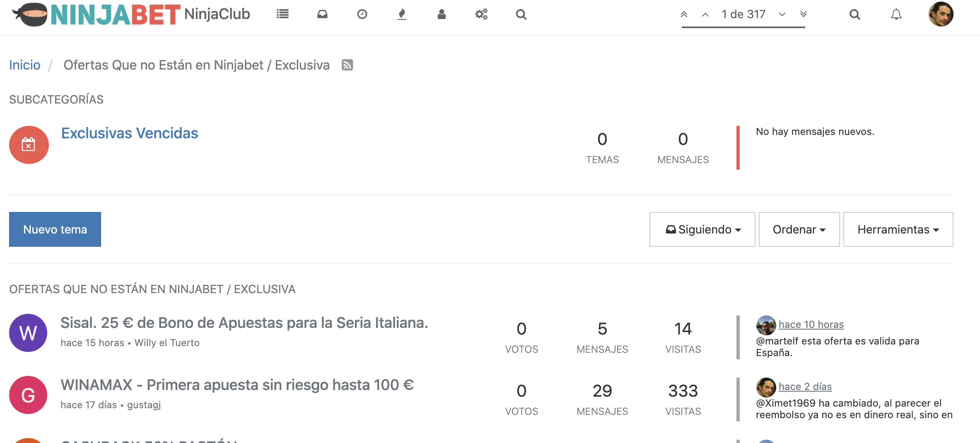The width and height of the screenshot is (980, 443).
Task: Open the admin gears icon
Action: (x=481, y=14)
